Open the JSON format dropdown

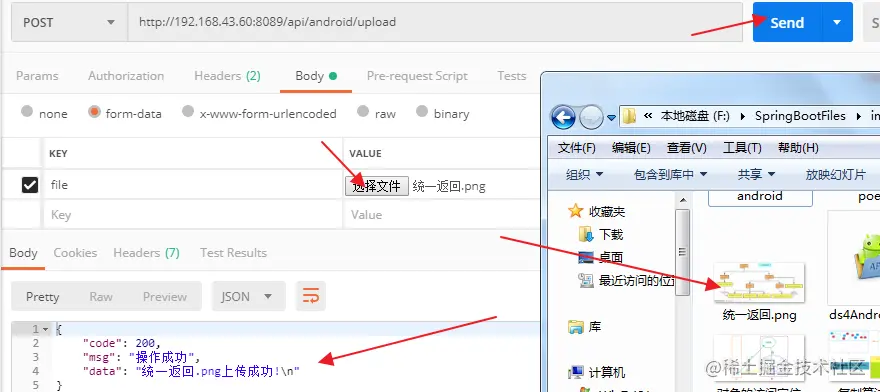248,297
